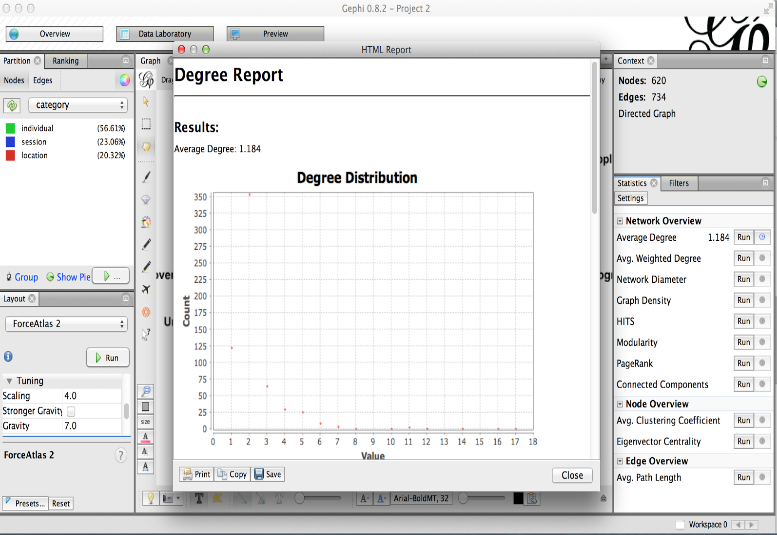Click the 'size' label reset icon
This screenshot has width=777, height=535.
(x=146, y=422)
